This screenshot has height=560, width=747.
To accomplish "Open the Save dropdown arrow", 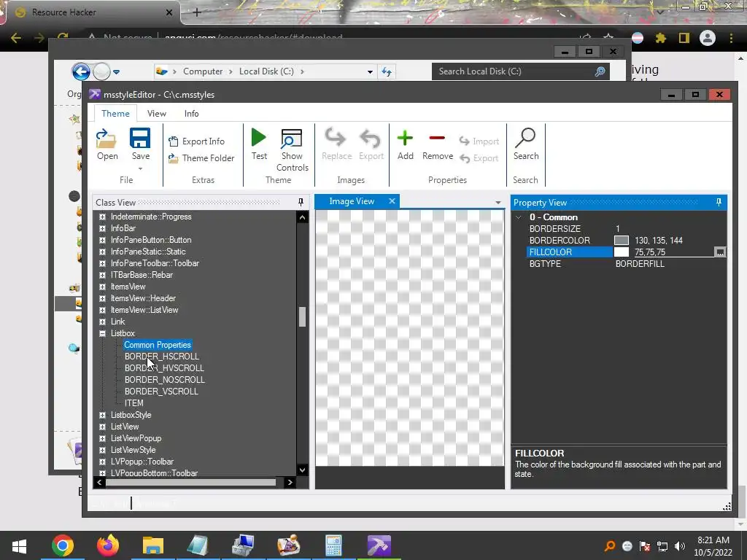I will pyautogui.click(x=140, y=168).
